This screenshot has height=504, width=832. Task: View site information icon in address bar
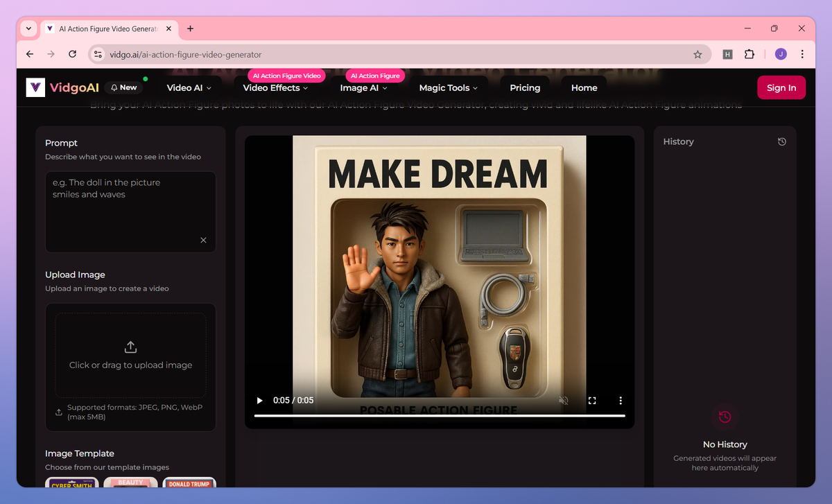point(98,54)
